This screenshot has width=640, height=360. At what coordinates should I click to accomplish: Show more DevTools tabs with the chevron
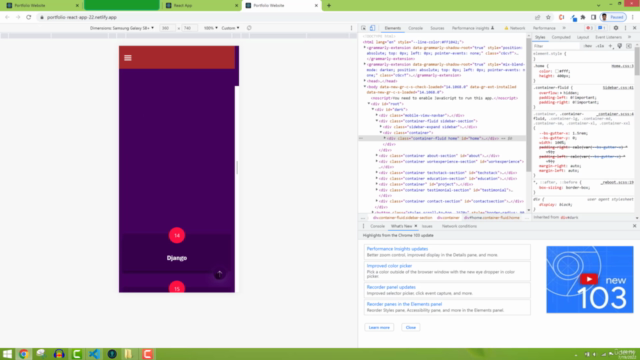[564, 28]
